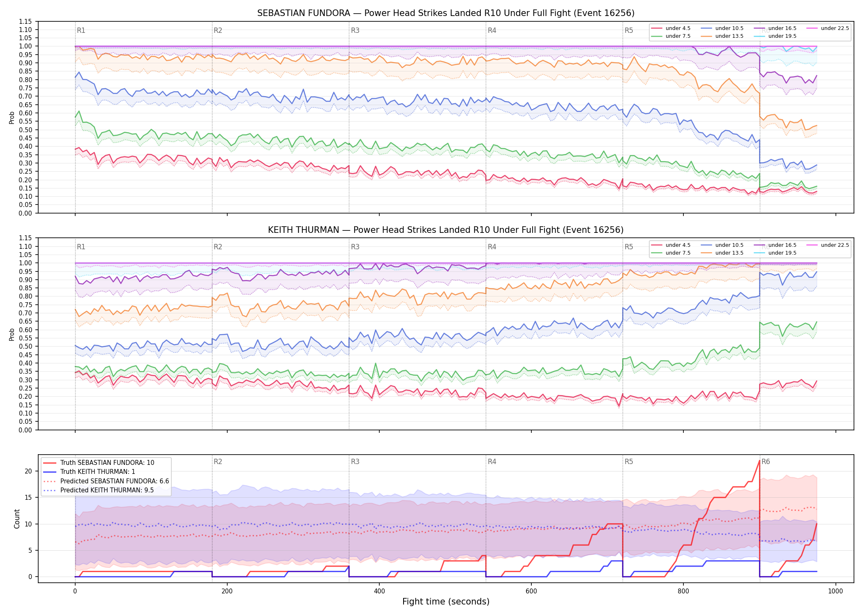The image size is (863, 616).
Task: Click 'Predicted SEBASTIAN FUNDORA: 6.6' legend entry
Action: tap(106, 481)
